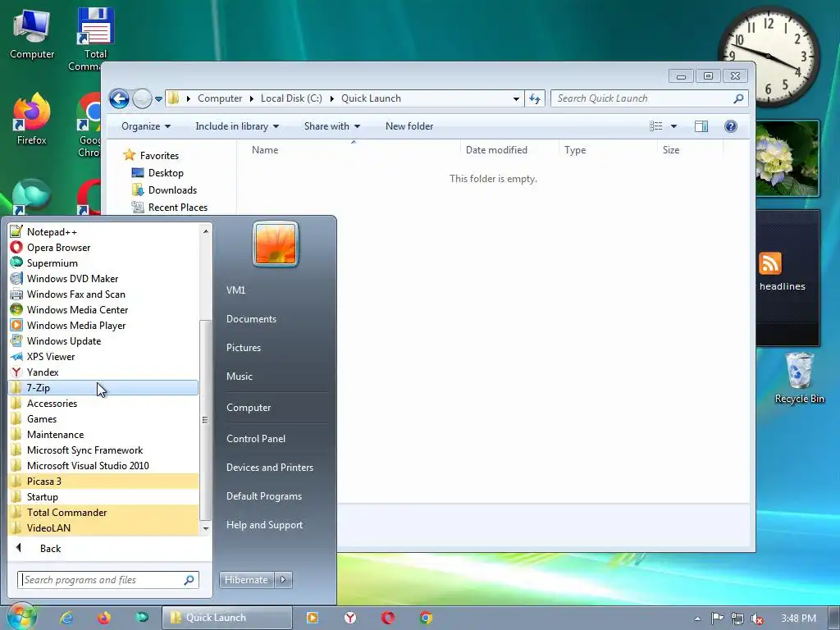
Task: Launch Windows Media Center
Action: (103, 309)
